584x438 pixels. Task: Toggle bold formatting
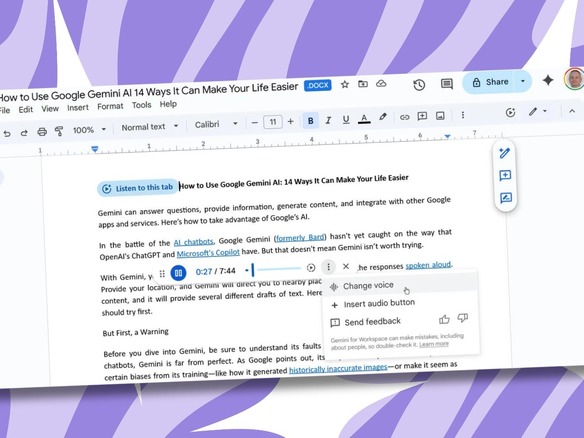click(310, 121)
